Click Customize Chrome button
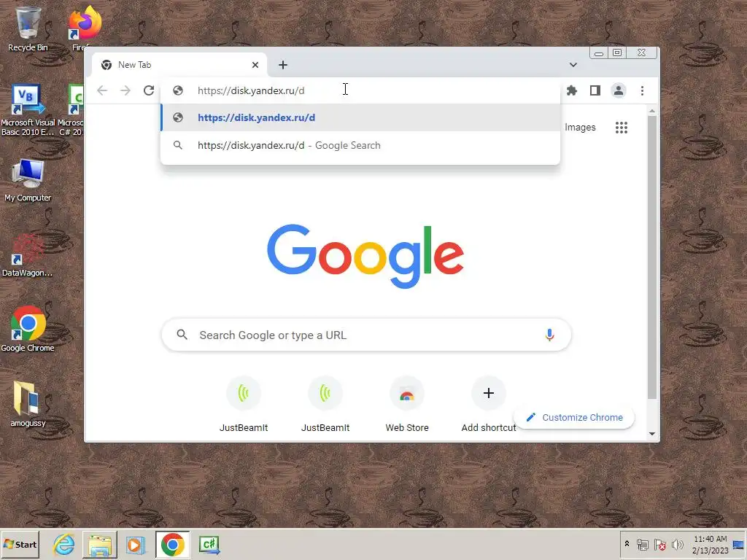The image size is (747, 560). coord(575,417)
